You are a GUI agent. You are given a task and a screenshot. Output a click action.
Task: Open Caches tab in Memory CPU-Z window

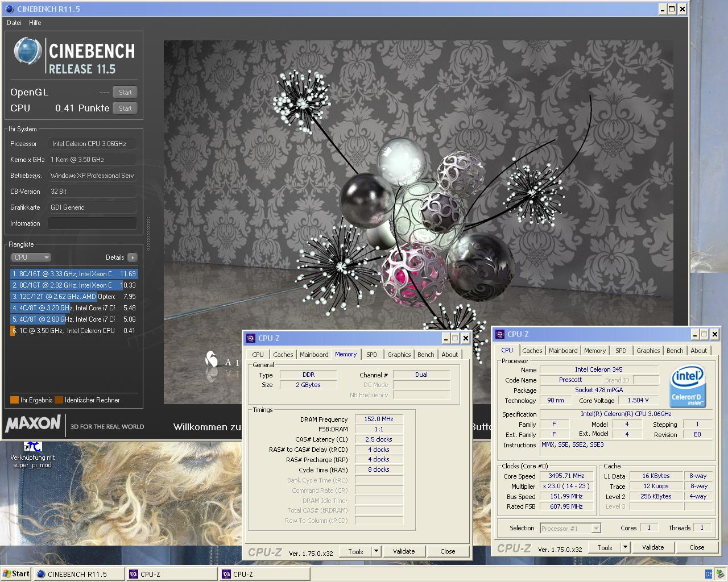tap(283, 355)
